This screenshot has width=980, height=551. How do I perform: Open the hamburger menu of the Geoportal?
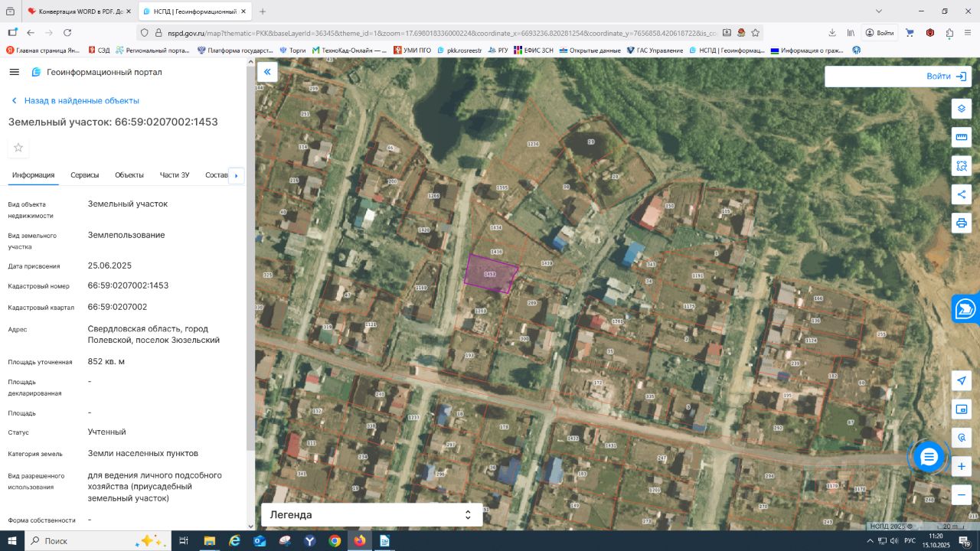coord(15,72)
